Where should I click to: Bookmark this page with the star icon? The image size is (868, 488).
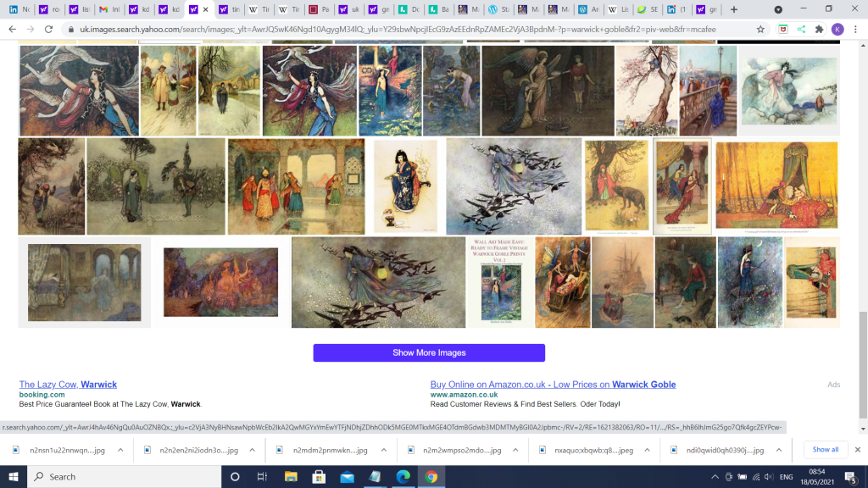[760, 29]
